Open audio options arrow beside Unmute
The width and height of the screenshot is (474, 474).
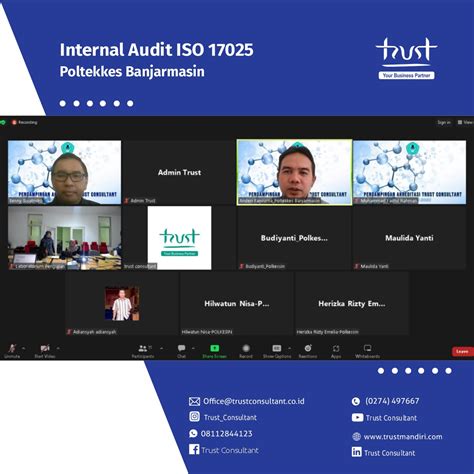click(24, 349)
